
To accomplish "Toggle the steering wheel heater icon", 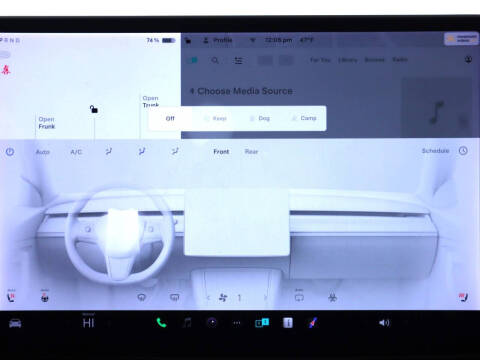I will [45, 296].
